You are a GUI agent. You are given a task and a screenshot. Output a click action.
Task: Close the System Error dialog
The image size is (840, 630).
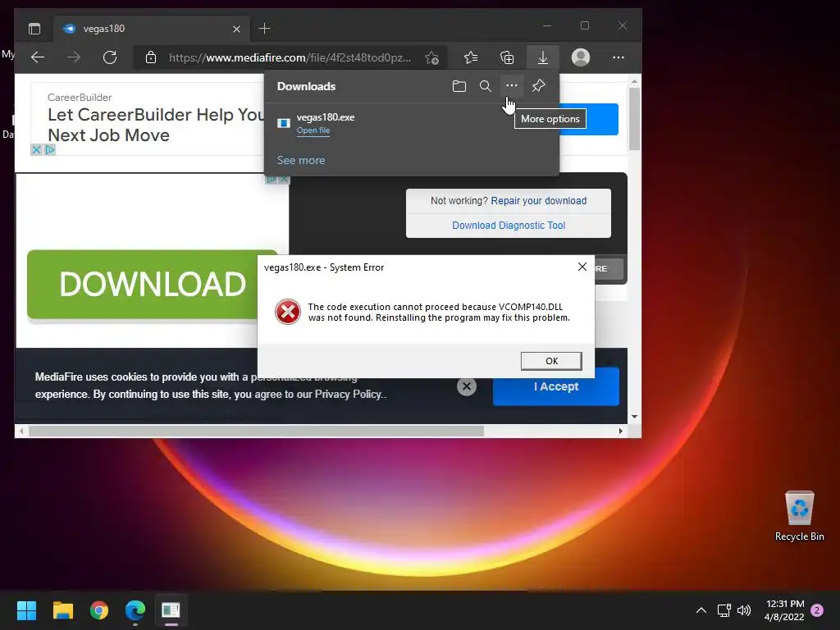[582, 267]
